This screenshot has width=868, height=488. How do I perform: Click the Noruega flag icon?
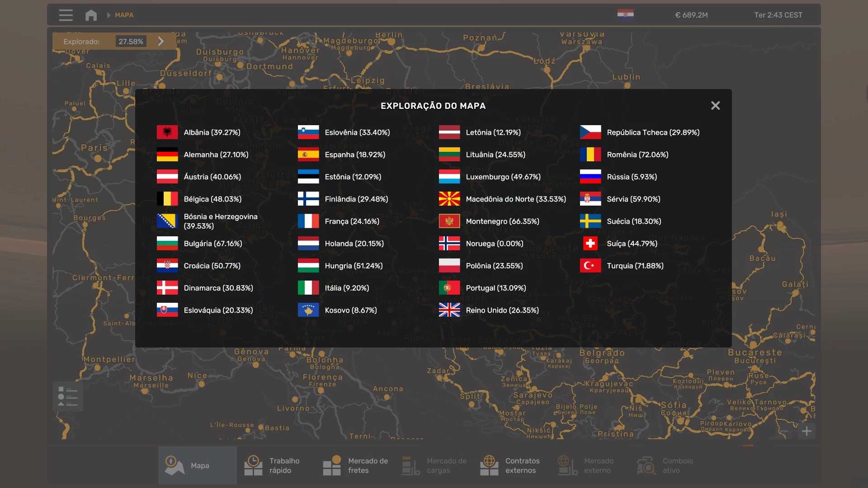pos(449,244)
